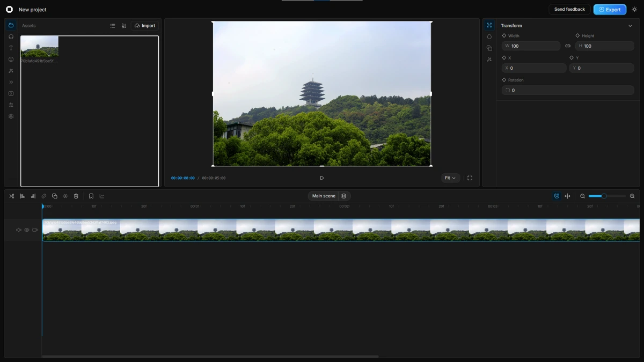Open the Stickers smiley tab in sidebar
Screen dimensions: 644x362
[x=11, y=60]
